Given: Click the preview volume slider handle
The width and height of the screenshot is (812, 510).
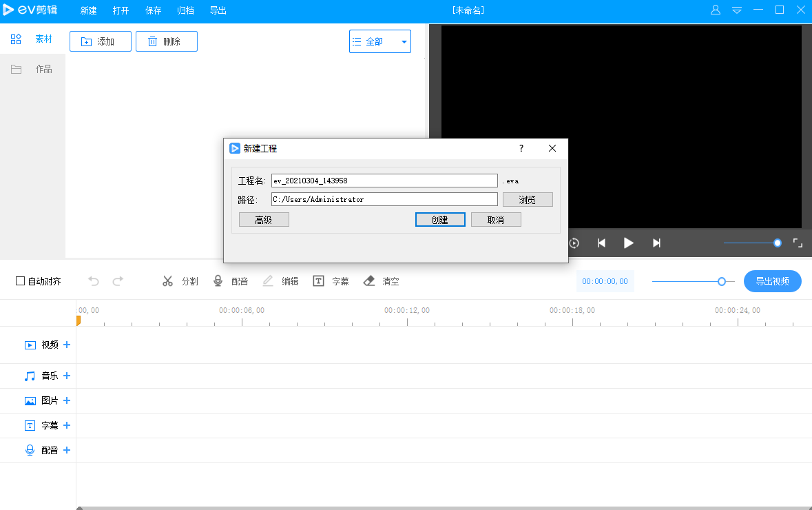Looking at the screenshot, I should tap(778, 243).
